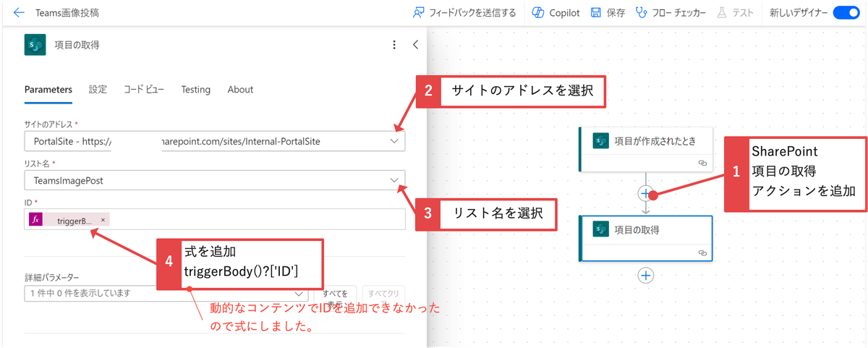The height and width of the screenshot is (348, 868).
Task: Open the コード ビュー tab
Action: point(144,90)
